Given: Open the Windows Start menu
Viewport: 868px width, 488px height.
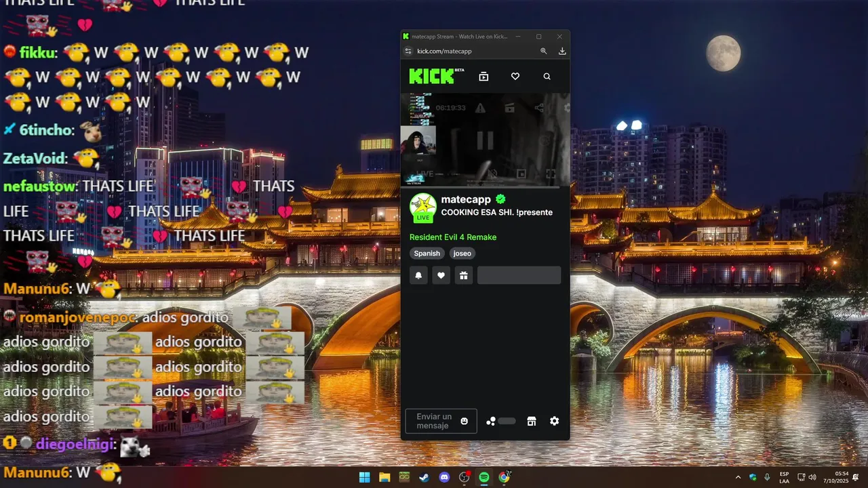Looking at the screenshot, I should (365, 477).
